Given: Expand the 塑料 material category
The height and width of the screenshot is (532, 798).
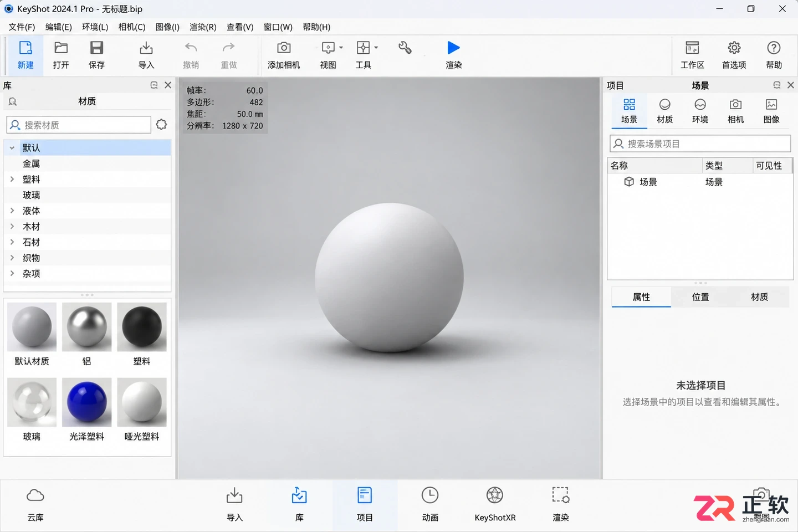Looking at the screenshot, I should pos(12,179).
